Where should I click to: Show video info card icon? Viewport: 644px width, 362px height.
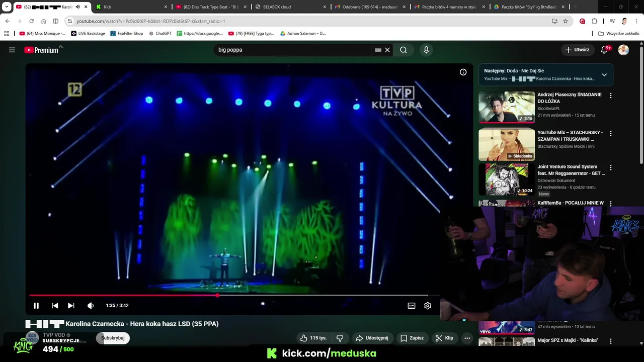(x=463, y=72)
